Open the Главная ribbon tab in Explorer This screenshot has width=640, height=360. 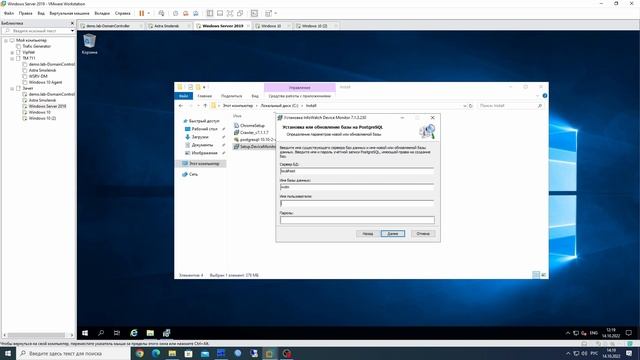click(204, 96)
